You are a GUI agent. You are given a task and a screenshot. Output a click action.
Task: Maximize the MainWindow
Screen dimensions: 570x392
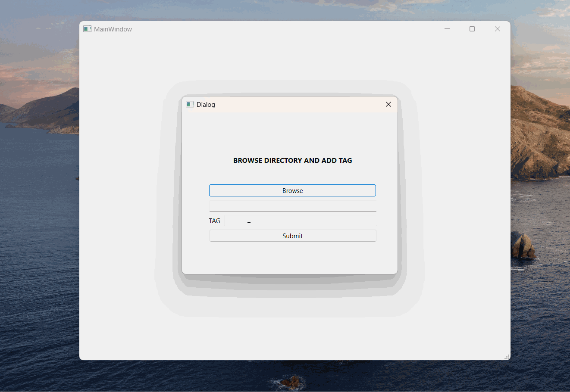(x=472, y=29)
